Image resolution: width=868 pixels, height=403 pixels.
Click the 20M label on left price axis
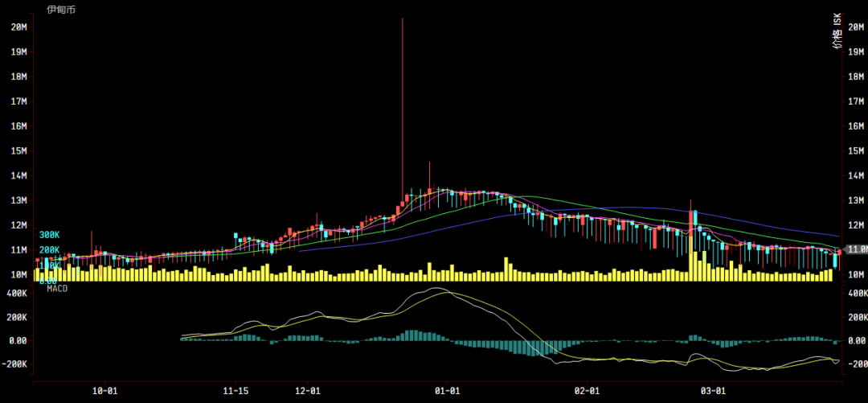click(x=20, y=27)
